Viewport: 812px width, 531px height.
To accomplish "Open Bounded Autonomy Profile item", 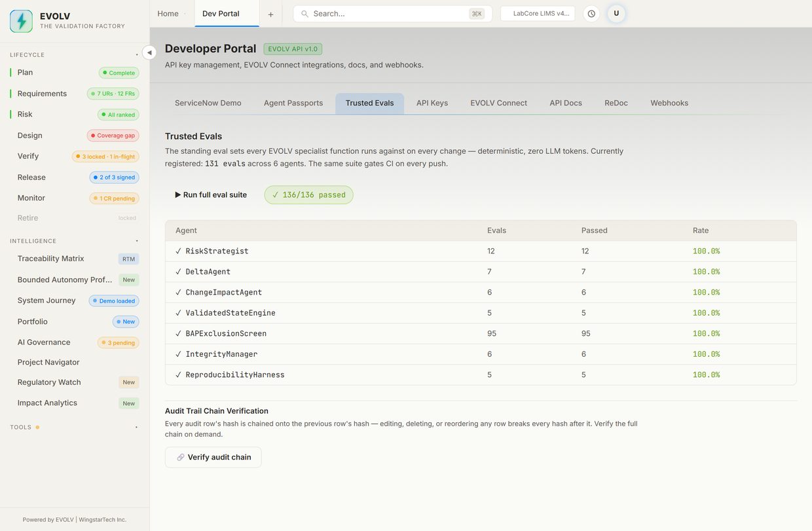I will tap(75, 280).
